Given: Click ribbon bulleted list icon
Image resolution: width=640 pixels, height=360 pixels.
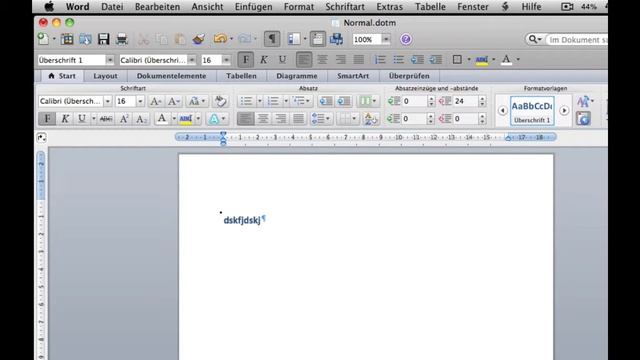Looking at the screenshot, I should pos(246,101).
